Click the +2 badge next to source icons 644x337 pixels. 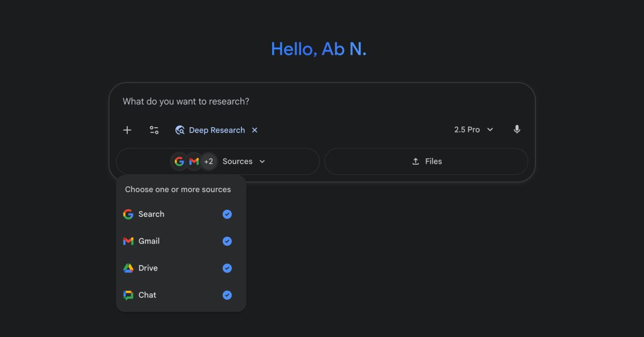pos(209,161)
